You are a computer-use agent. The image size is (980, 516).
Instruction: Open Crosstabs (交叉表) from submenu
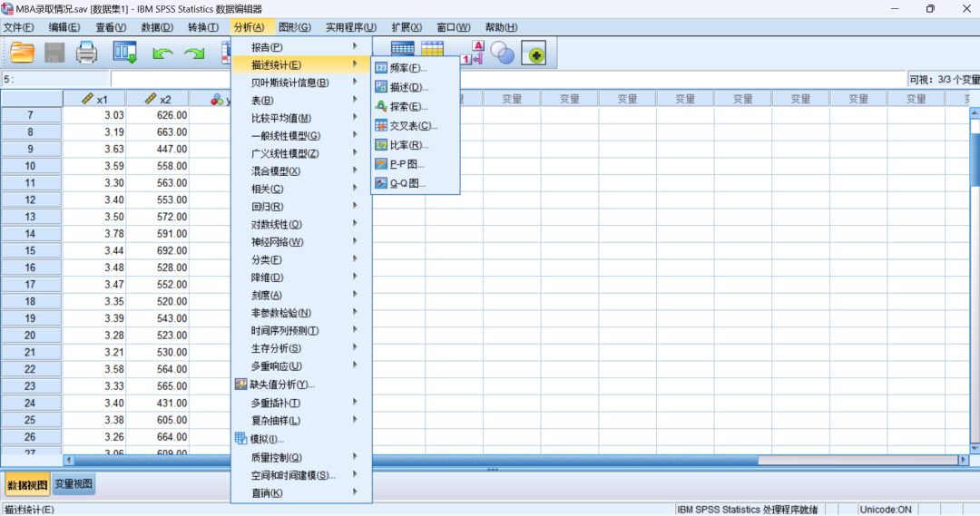[415, 125]
